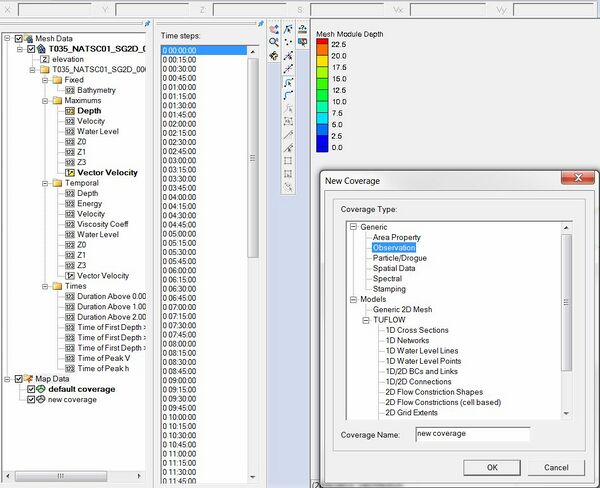Collapse the Maximums folder

[45, 100]
